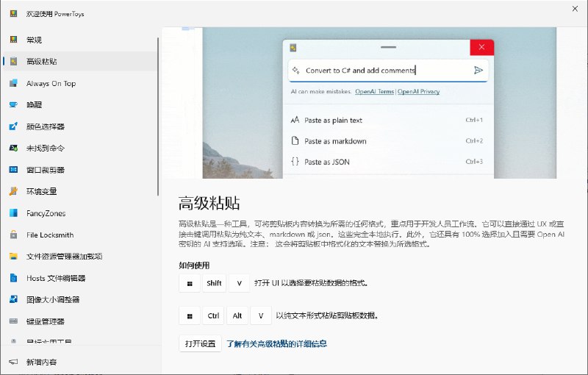
Task: Click the sidebar vertical scrollbar
Action: 158,116
